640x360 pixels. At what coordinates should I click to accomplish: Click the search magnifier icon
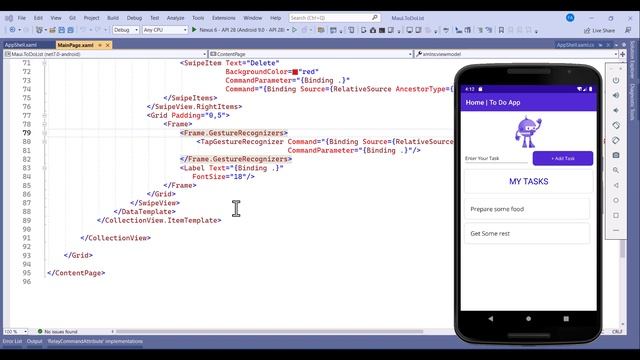(x=375, y=18)
